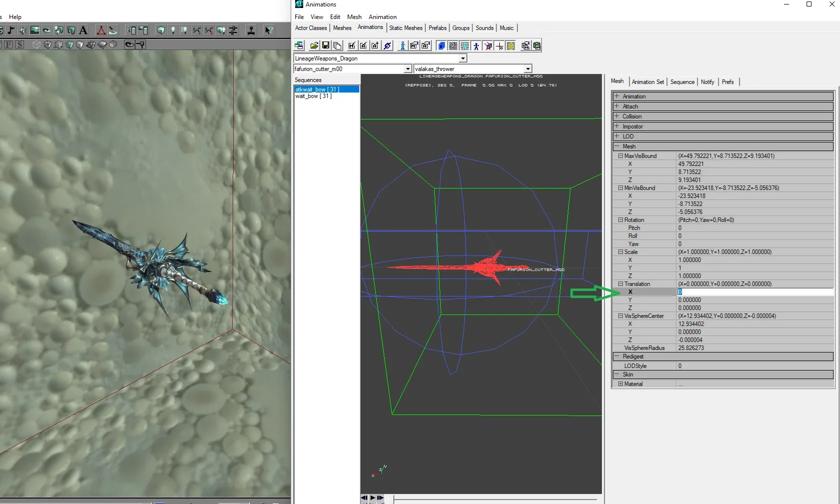Click the single light bulb build icon
The image size is (840, 504).
(173, 30)
